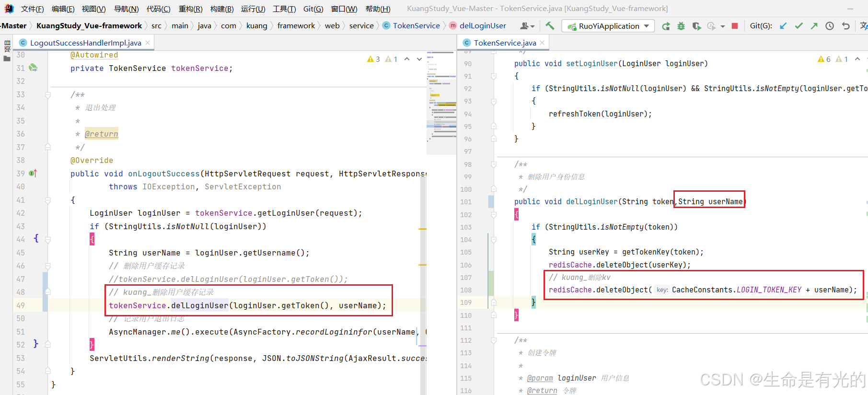Open the 工具(T) menu
The image size is (868, 395).
coord(284,9)
